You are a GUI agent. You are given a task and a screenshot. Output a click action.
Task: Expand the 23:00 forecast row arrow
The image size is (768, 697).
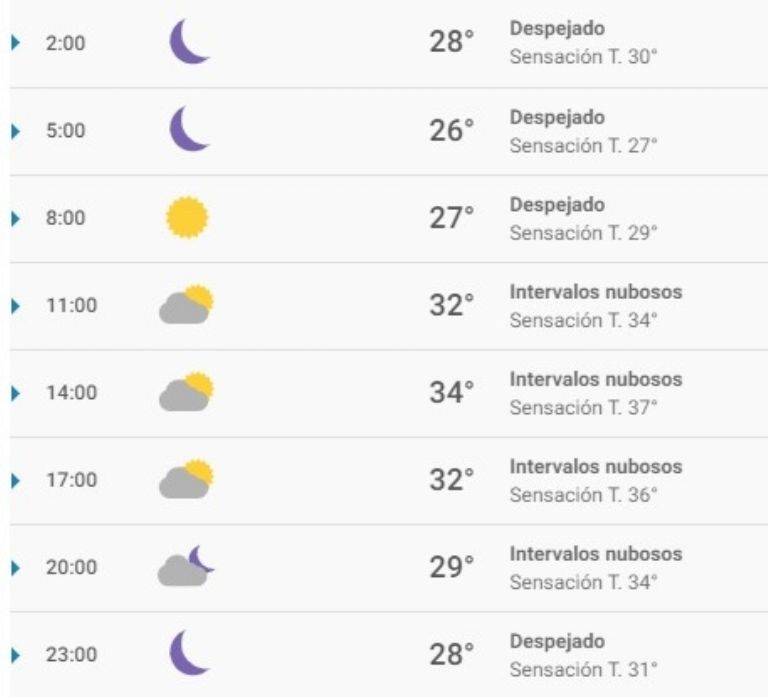point(16,655)
